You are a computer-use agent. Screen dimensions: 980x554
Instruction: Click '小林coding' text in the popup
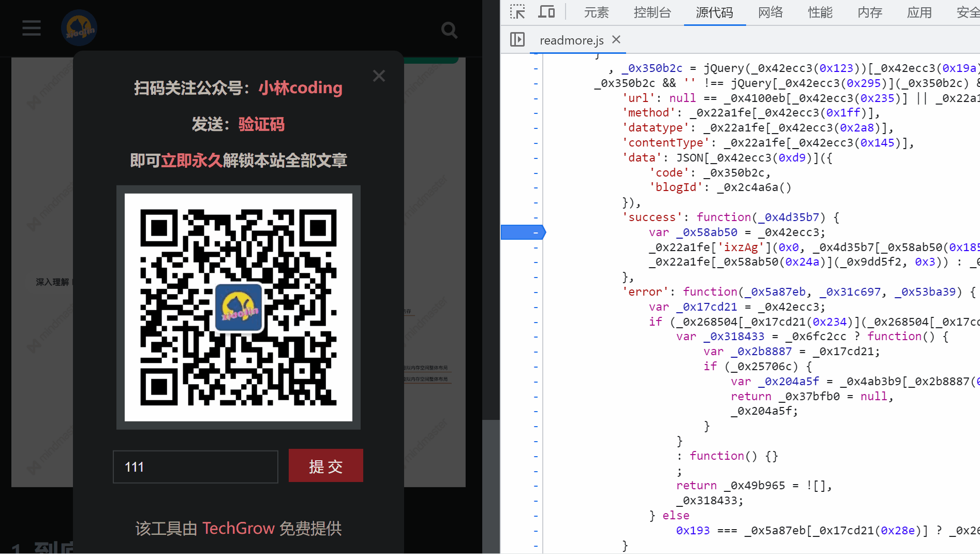point(301,88)
